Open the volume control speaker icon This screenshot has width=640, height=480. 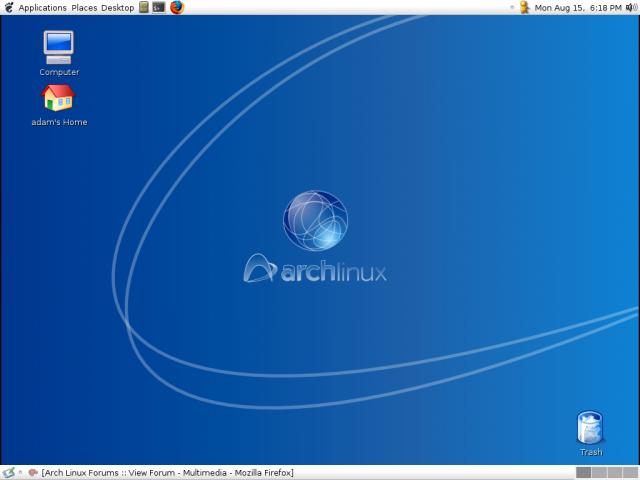click(631, 7)
